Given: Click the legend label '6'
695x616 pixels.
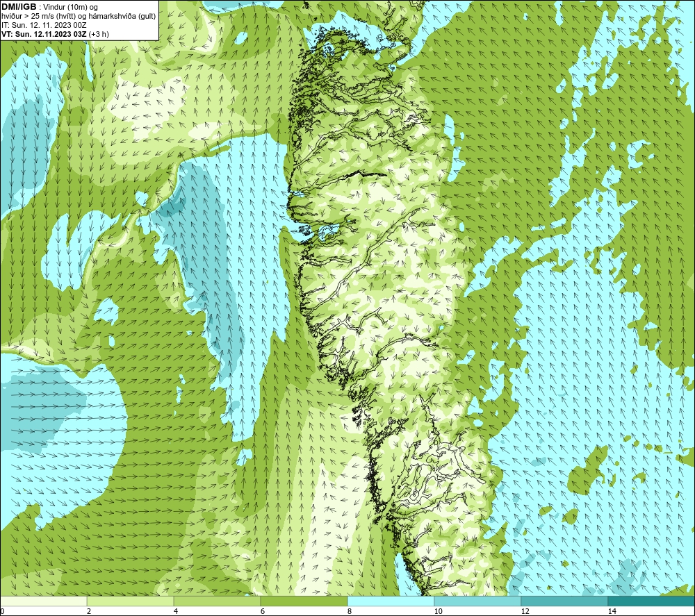Looking at the screenshot, I should pyautogui.click(x=263, y=611).
